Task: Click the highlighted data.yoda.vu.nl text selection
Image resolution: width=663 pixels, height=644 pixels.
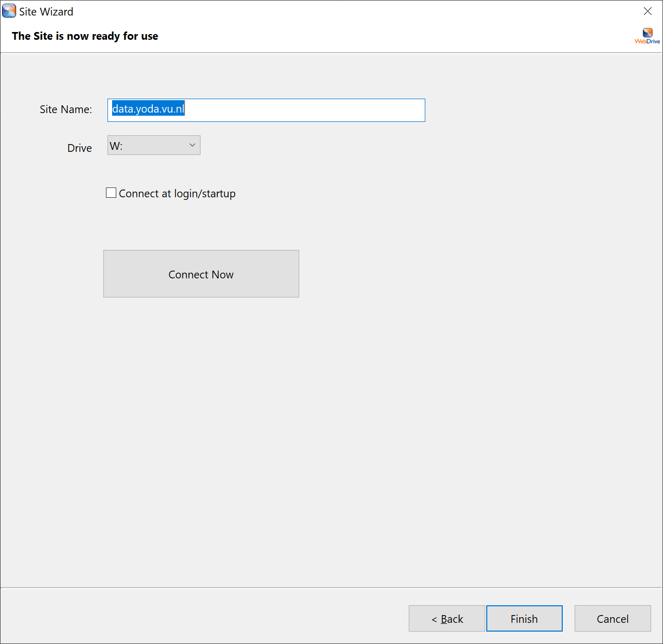Action: point(148,109)
